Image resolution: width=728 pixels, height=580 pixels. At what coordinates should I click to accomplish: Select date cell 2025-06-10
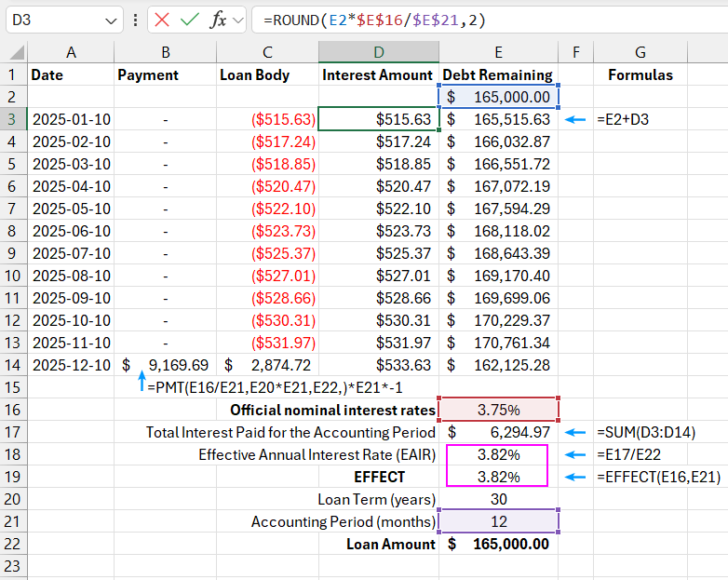coord(71,231)
